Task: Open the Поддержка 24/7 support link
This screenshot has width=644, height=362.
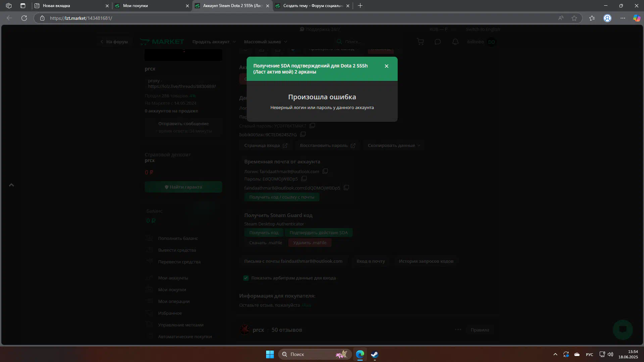Action: [x=320, y=30]
